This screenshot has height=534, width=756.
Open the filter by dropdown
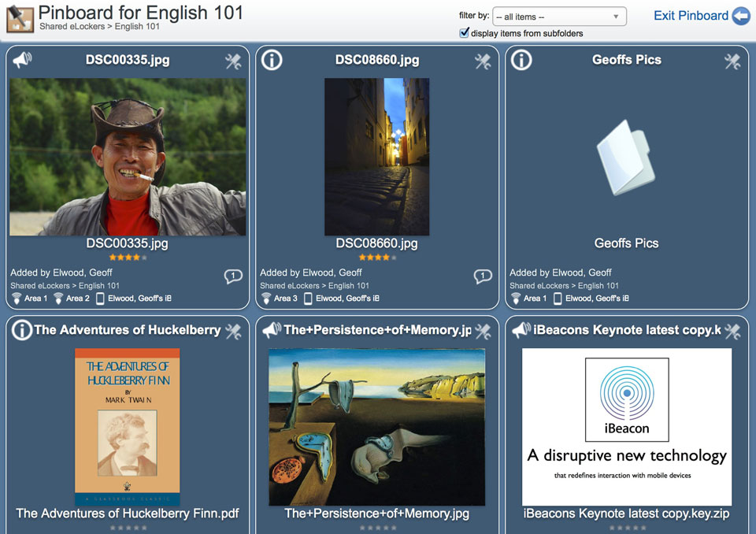[x=559, y=17]
